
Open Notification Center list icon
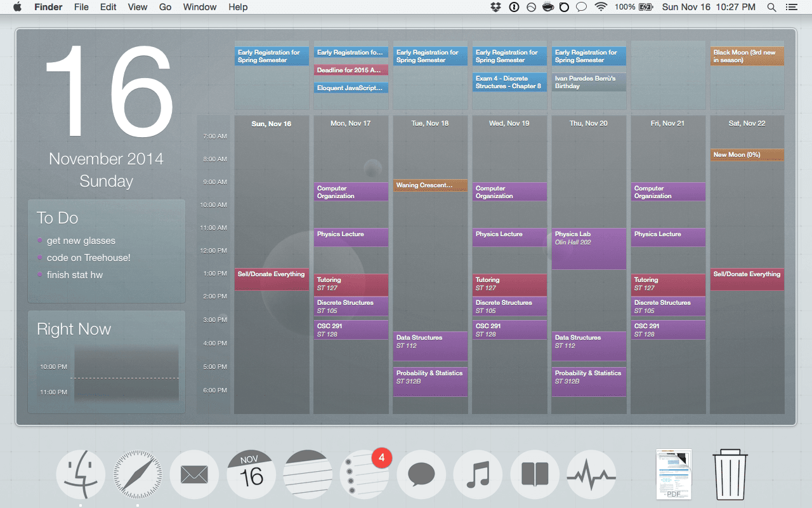click(x=791, y=7)
